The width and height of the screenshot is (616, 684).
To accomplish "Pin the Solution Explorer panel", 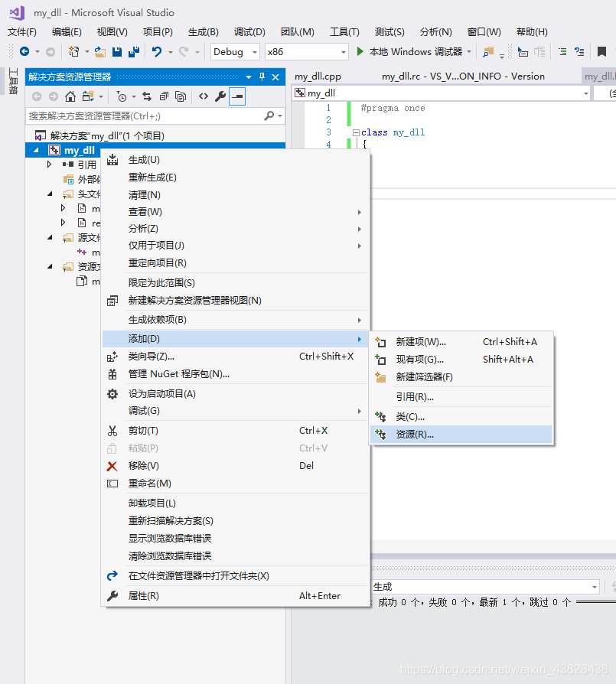I will [262, 77].
